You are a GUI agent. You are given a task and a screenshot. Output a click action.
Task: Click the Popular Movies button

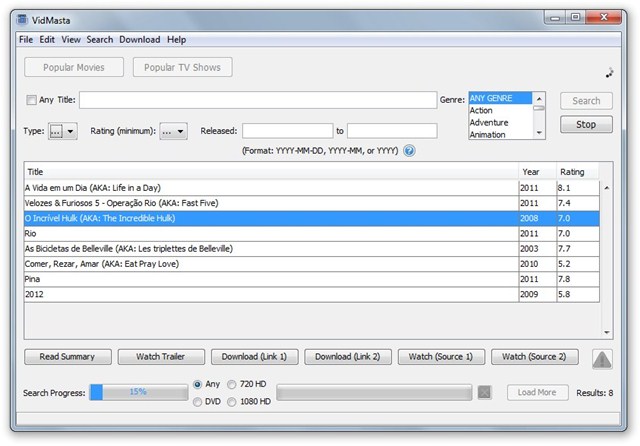[74, 67]
